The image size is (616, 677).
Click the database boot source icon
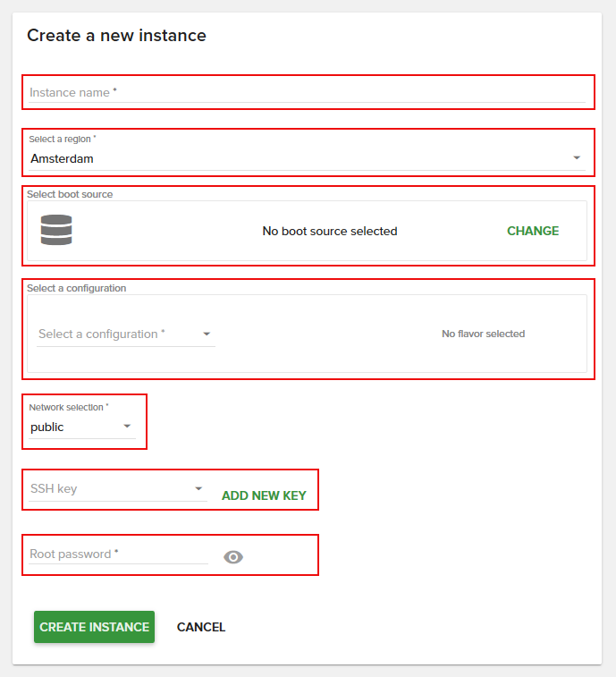[x=56, y=231]
